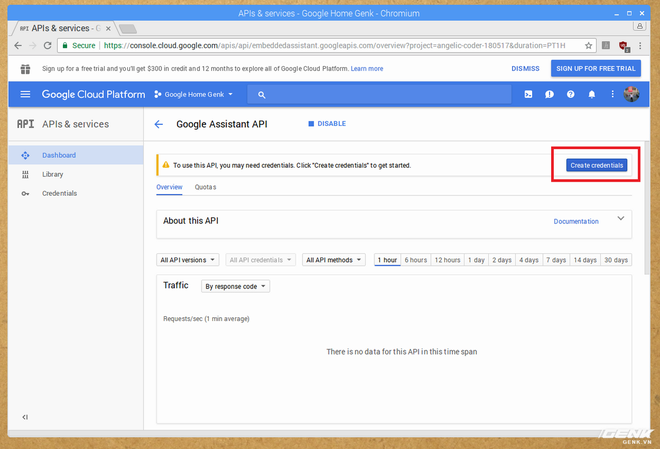Screen dimensions: 660x449
Task: Select Credentials in the sidebar
Action: [76, 194]
